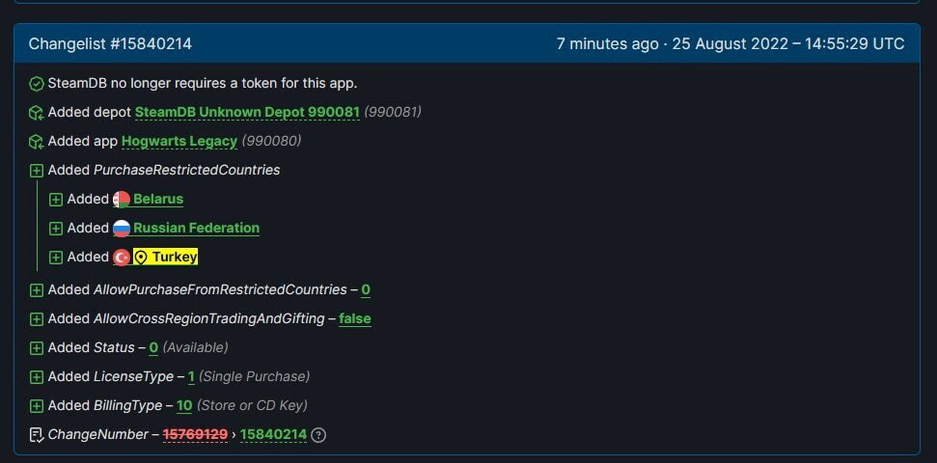Click the plus icon beside Added LicenseType
Viewport: 937px width, 463px height.
36,377
